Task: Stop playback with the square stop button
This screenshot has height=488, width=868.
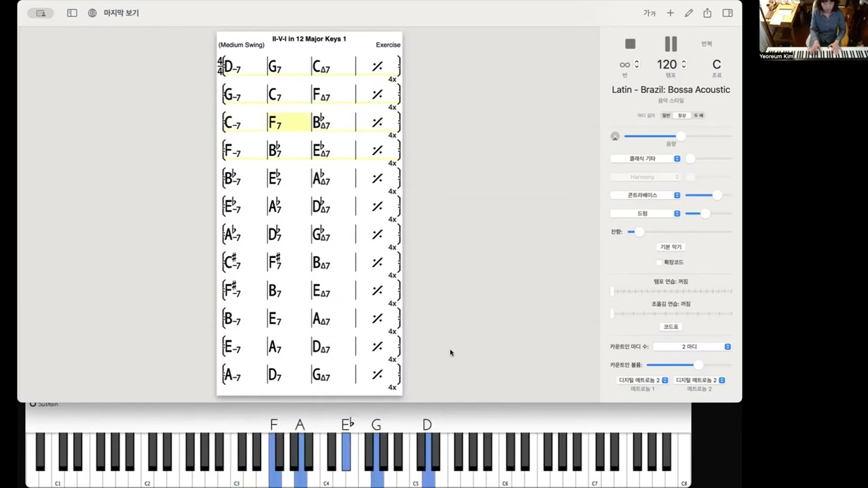Action: (x=630, y=44)
